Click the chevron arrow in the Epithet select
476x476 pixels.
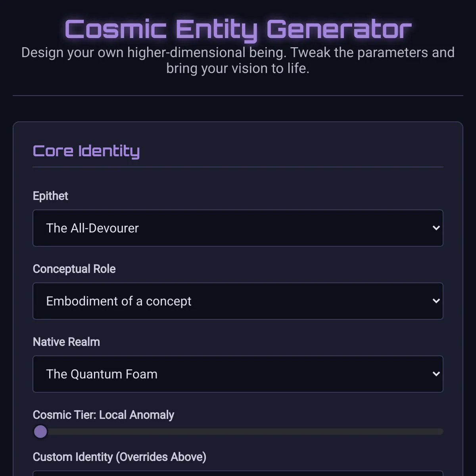coord(436,228)
